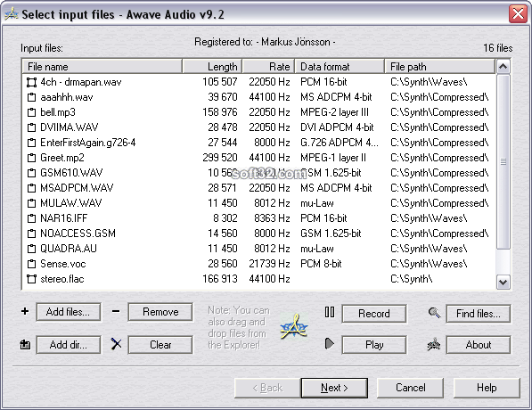This screenshot has height=410, width=532.
Task: Click the file icon of QUADRA.AU
Action: tap(31, 249)
